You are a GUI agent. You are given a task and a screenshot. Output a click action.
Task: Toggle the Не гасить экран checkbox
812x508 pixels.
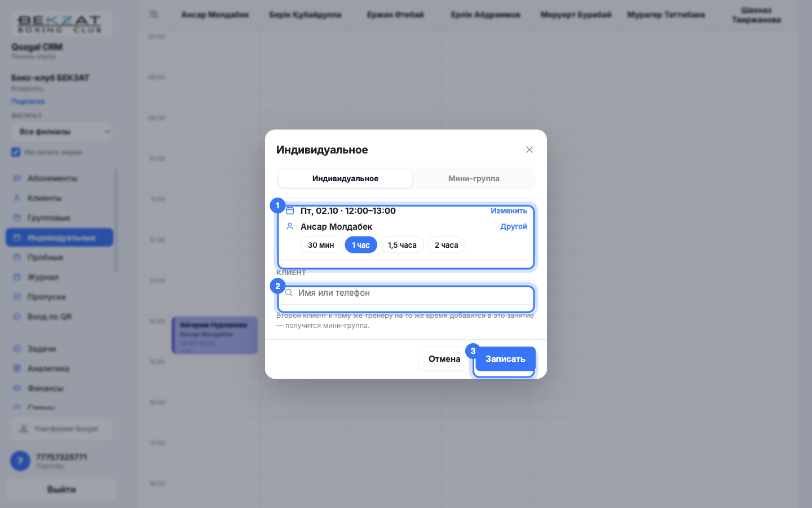16,152
